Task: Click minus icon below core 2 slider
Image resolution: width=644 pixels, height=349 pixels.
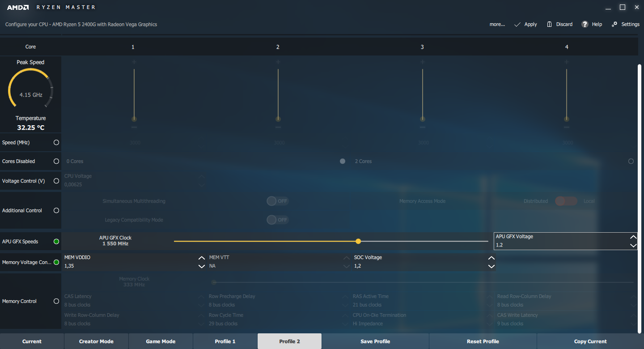Action: [x=278, y=127]
